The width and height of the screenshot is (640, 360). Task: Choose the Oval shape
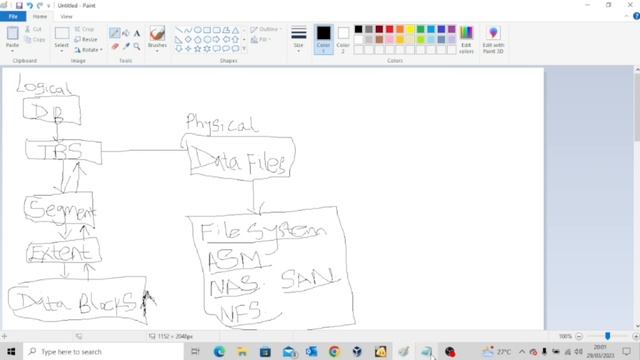coord(198,30)
